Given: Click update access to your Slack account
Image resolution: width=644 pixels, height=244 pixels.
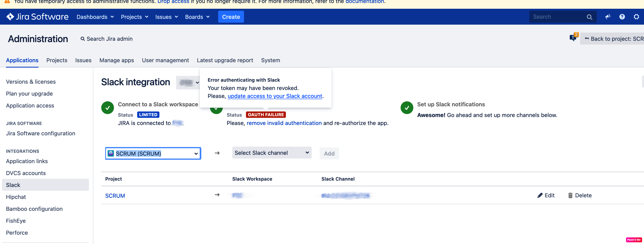Looking at the screenshot, I should tap(275, 96).
